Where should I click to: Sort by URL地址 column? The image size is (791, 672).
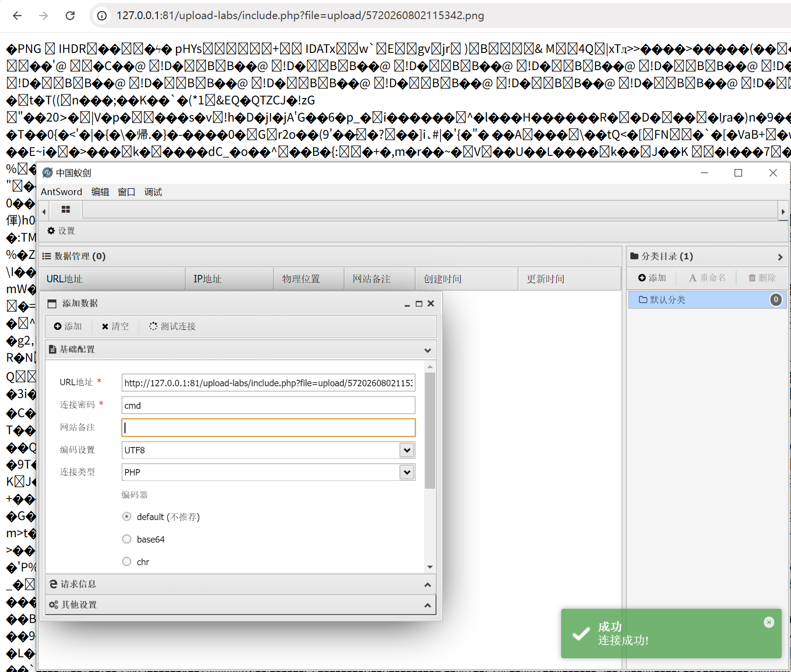point(112,279)
